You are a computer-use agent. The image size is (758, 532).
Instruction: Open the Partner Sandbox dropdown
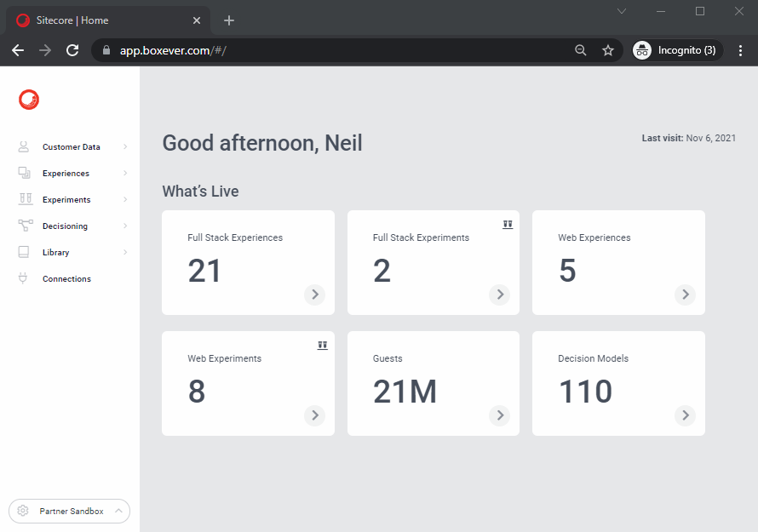click(x=118, y=511)
